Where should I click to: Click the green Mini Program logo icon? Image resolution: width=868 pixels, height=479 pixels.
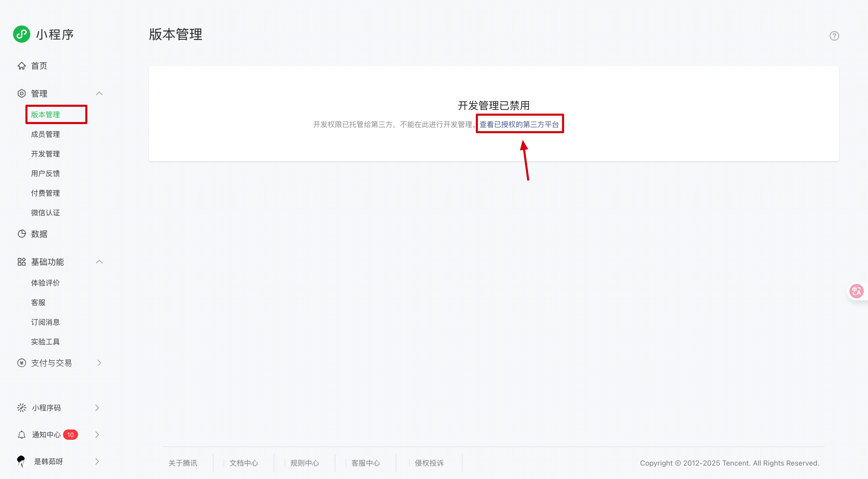(21, 34)
